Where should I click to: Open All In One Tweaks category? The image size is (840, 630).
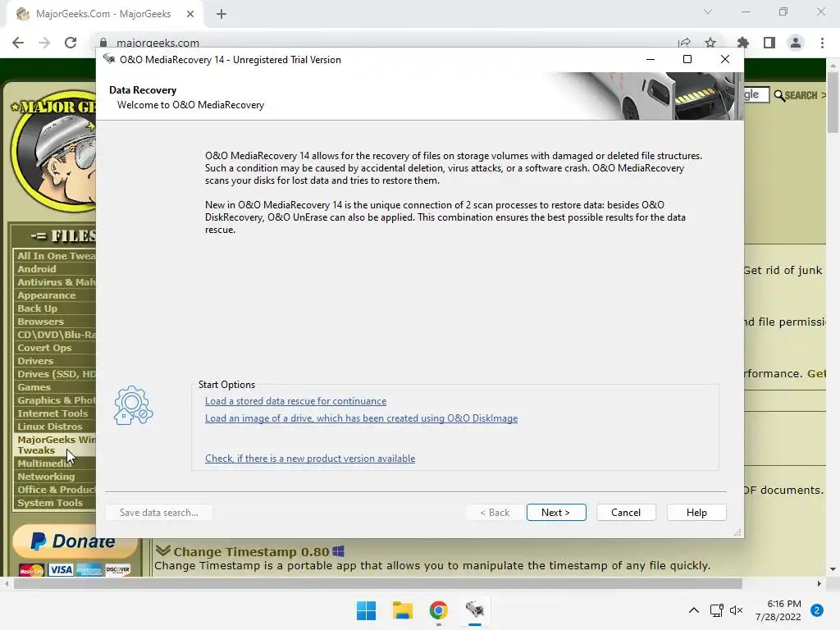56,256
